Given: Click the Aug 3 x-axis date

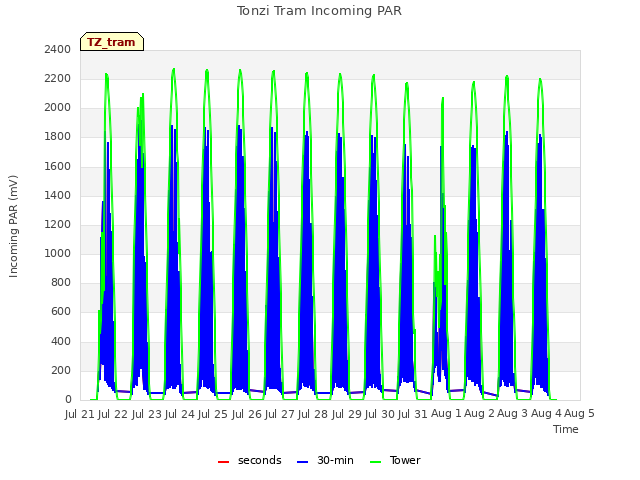Looking at the screenshot, I should 513,414.
